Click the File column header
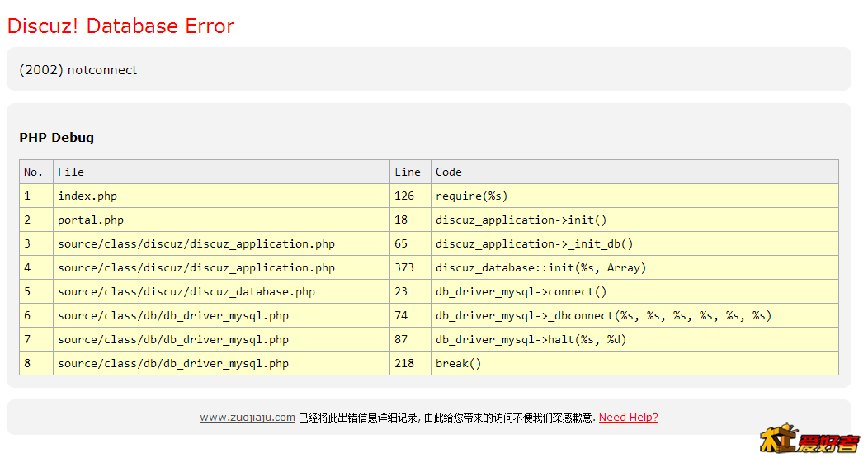This screenshot has width=868, height=458. [x=221, y=172]
